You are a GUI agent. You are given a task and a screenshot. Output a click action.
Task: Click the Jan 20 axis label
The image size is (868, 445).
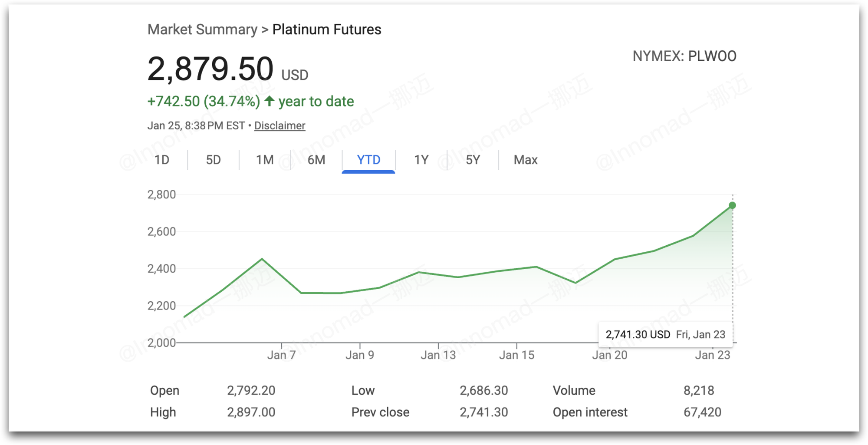click(610, 355)
